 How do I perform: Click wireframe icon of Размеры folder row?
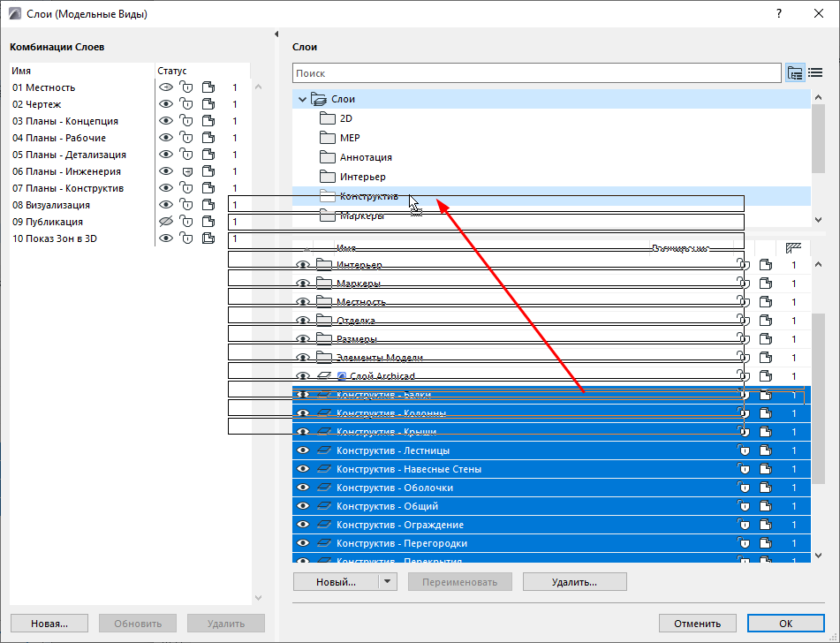click(766, 338)
